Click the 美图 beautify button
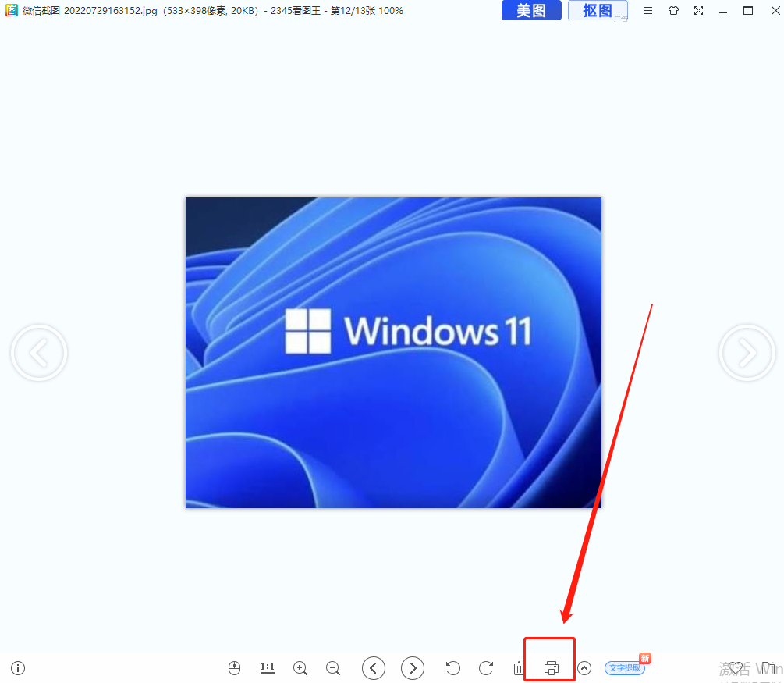 (531, 11)
